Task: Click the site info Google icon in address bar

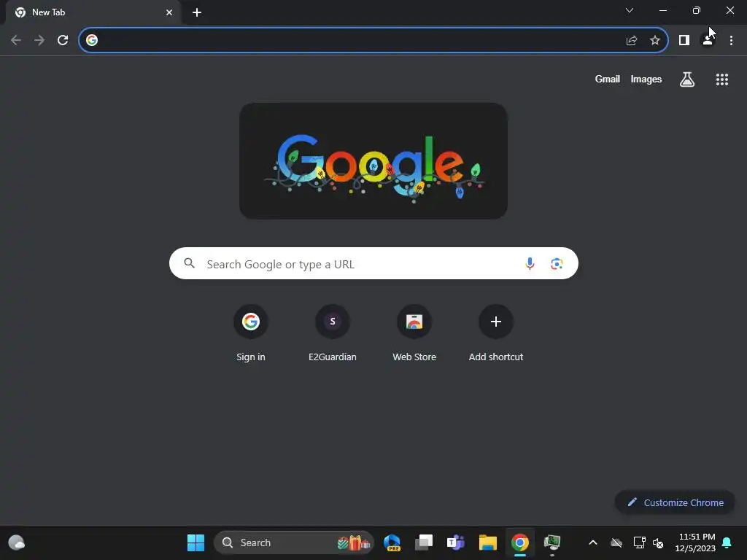Action: 92,41
